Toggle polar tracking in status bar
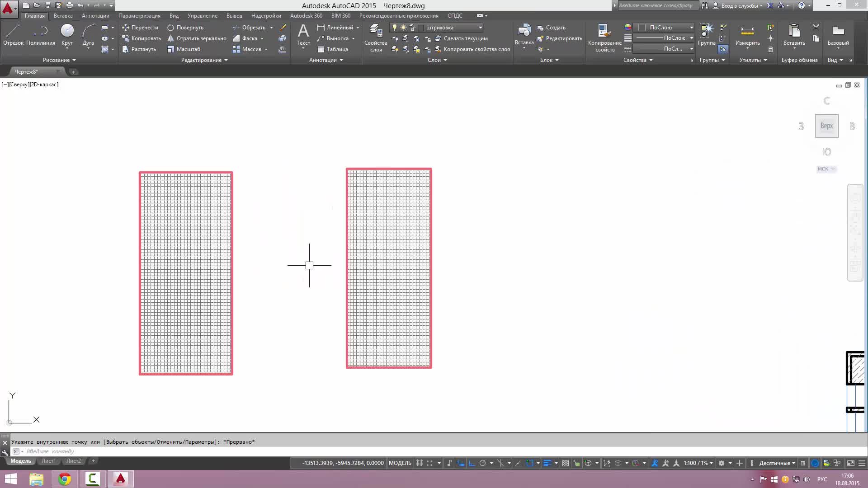 (483, 463)
